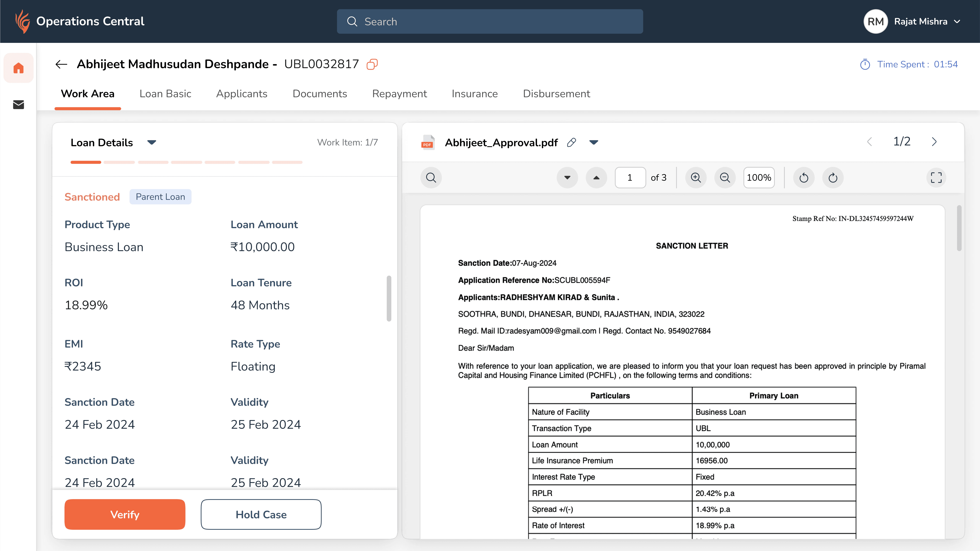Click the home icon in the sidebar
The height and width of the screenshot is (551, 980).
18,68
